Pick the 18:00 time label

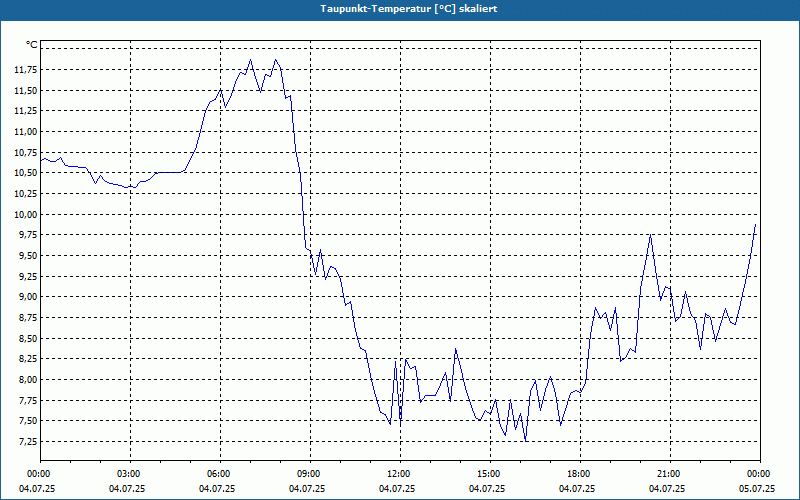(x=580, y=474)
